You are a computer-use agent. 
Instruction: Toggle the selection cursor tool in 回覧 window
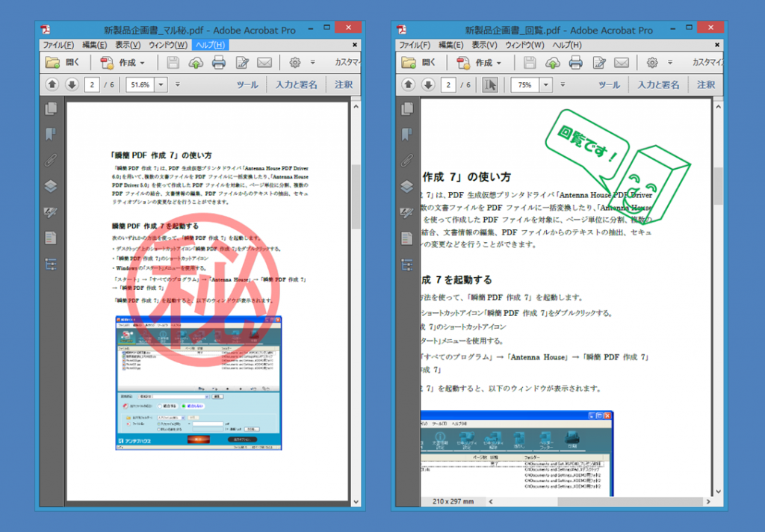pos(490,85)
